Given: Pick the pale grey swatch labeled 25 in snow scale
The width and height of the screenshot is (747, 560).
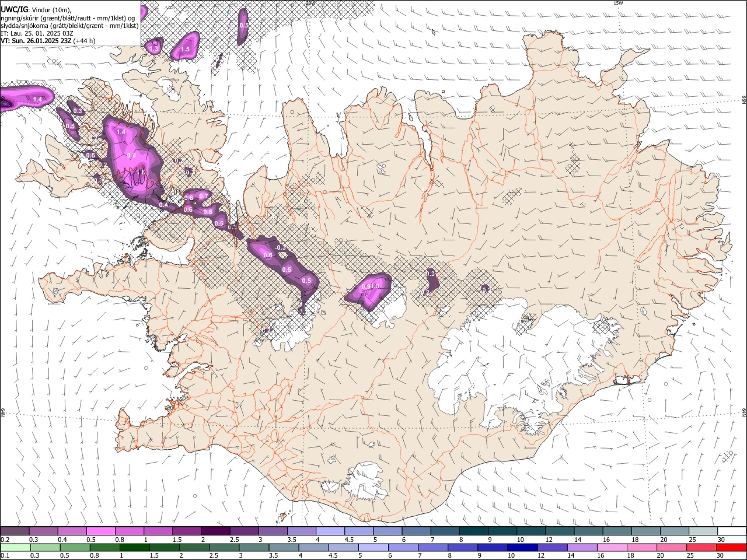Looking at the screenshot, I should point(703,531).
